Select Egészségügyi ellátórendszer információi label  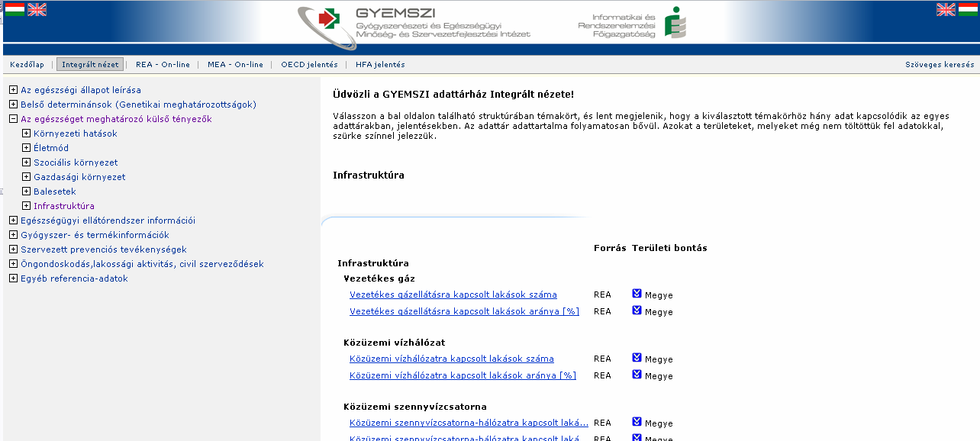click(x=108, y=220)
